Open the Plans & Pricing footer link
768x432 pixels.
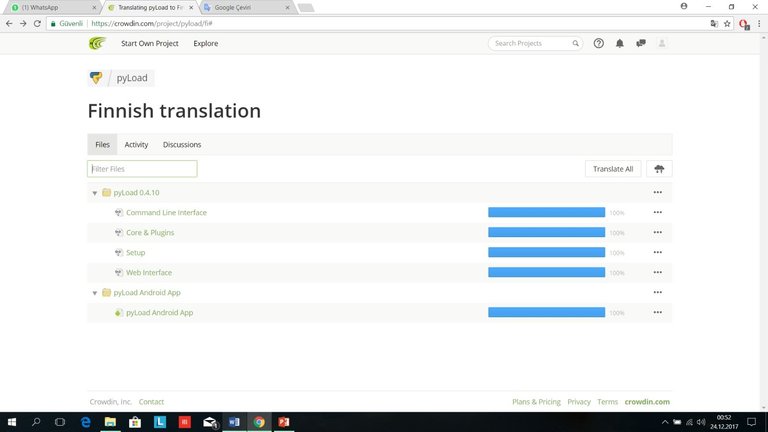[536, 402]
